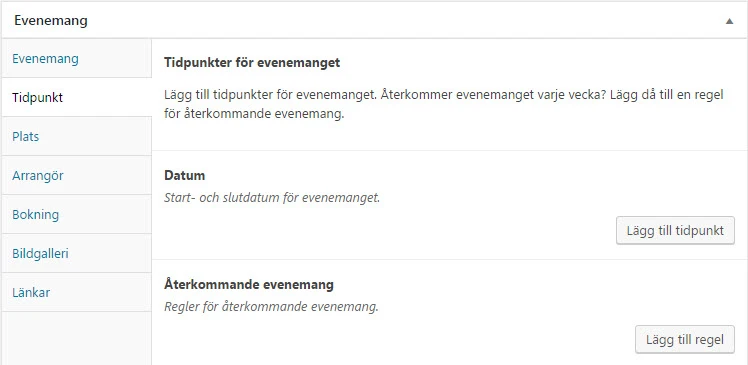This screenshot has width=748, height=365.
Task: Switch to the Plats tab
Action: coord(76,136)
